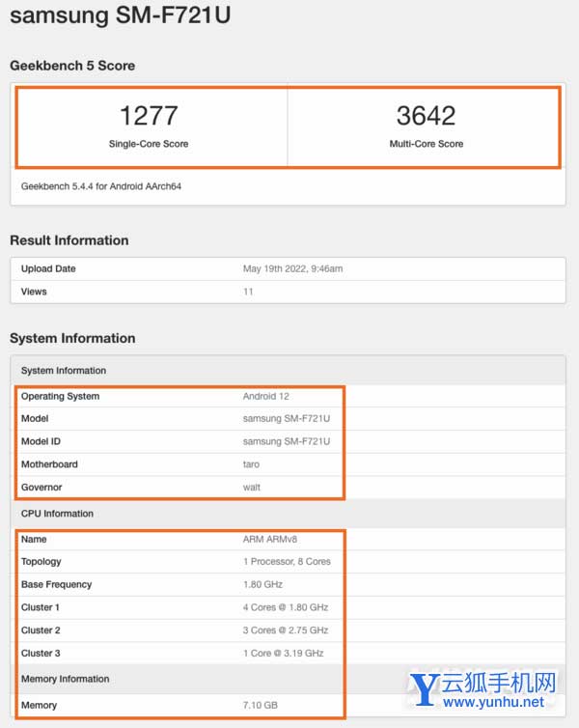Click the CPU Name label
Screen dimensions: 579x728
point(34,540)
